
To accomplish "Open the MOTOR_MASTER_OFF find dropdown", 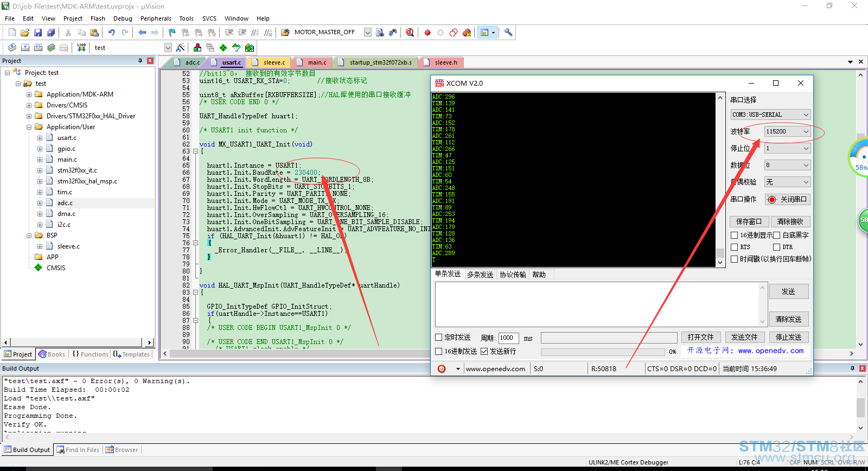I will pos(367,33).
